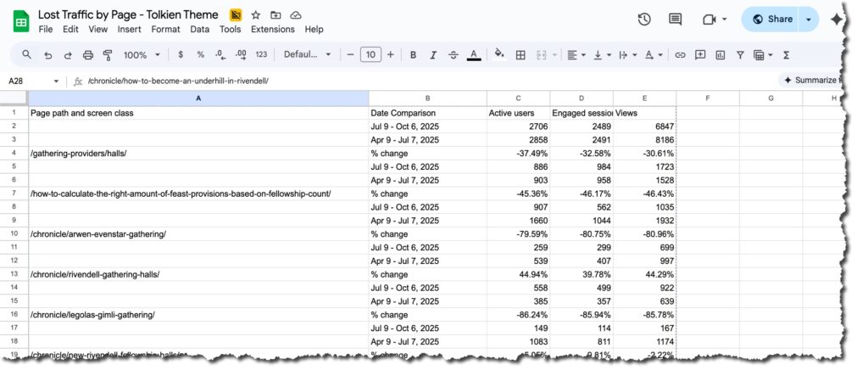The height and width of the screenshot is (376, 868).
Task: Open the fill color picker
Action: coord(498,54)
